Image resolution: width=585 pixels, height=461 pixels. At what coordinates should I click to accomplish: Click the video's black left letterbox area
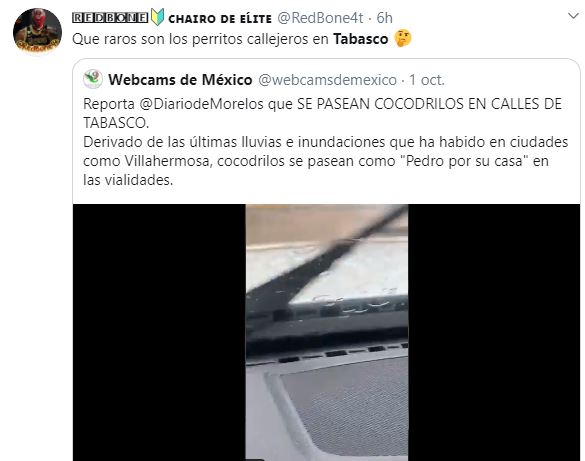point(159,332)
